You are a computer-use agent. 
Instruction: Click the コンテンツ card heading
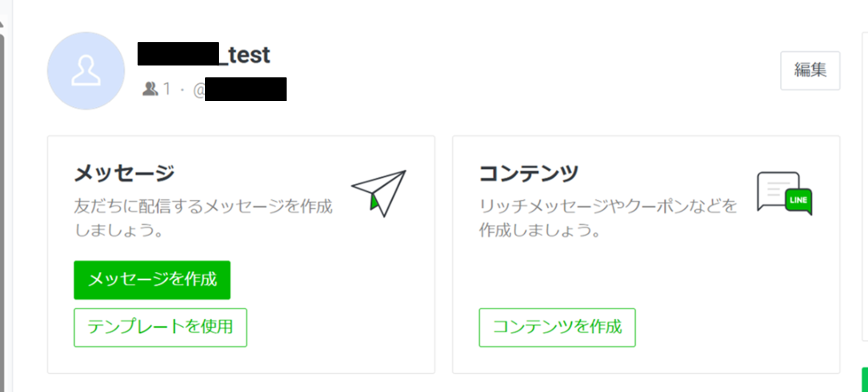tap(529, 173)
